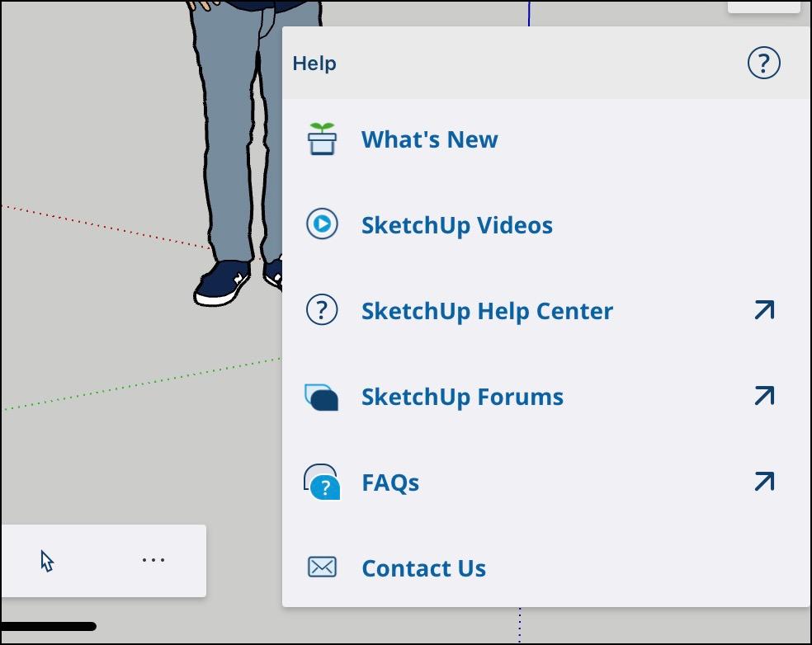Click the Help panel title
Screen dimensions: 812x645
tap(314, 62)
